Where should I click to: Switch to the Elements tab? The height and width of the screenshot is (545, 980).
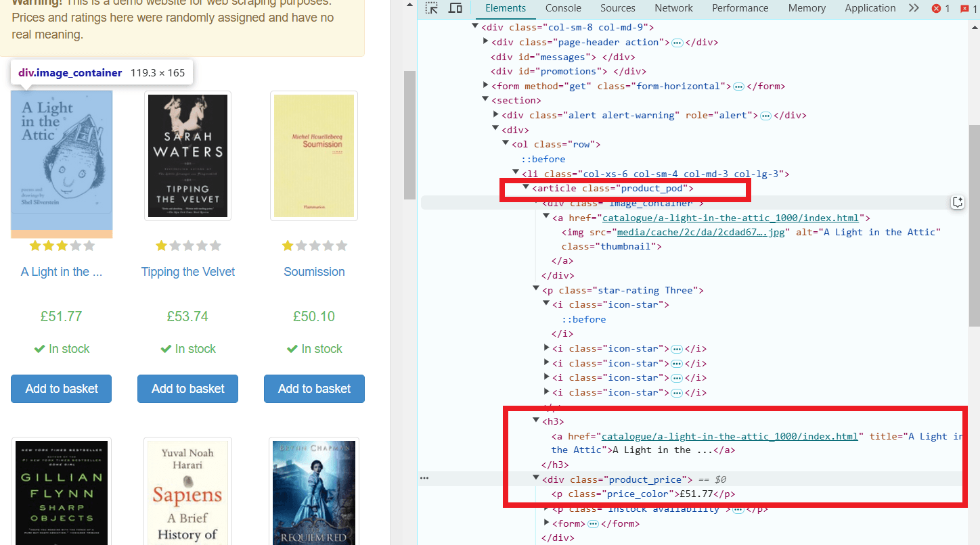[x=506, y=8]
